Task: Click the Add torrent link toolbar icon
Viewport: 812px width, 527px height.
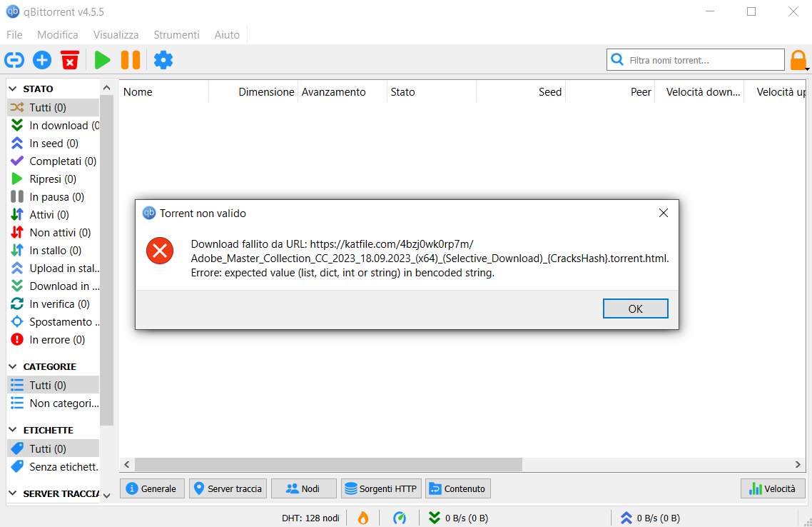Action: click(14, 60)
